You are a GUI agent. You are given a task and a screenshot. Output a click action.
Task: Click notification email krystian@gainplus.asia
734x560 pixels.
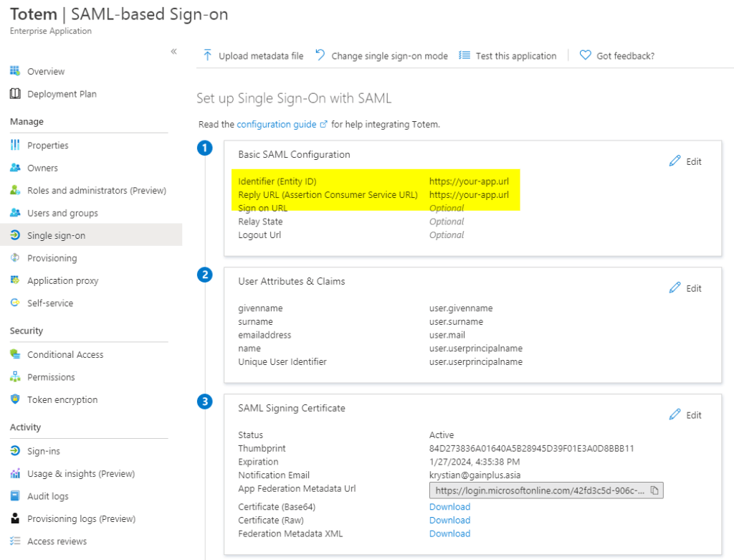pyautogui.click(x=475, y=475)
